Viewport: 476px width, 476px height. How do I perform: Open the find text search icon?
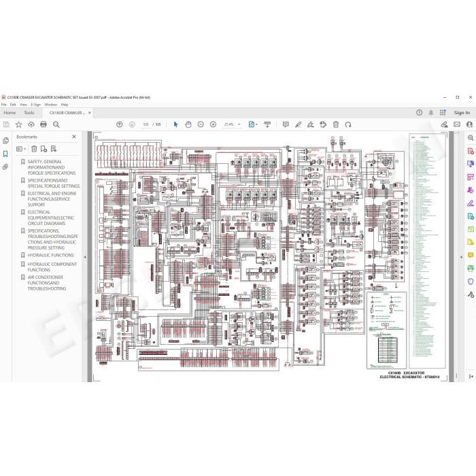[56, 124]
